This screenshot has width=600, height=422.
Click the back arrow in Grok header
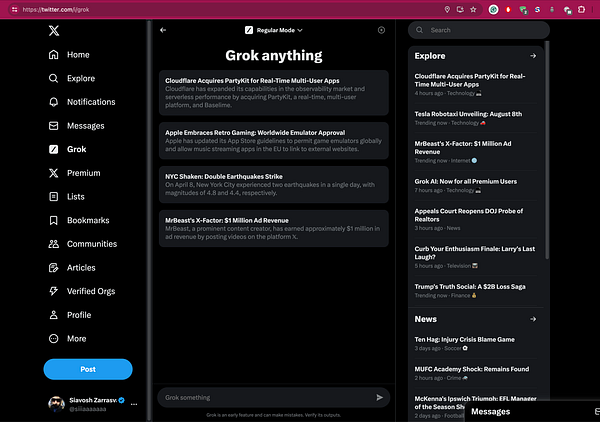point(163,30)
